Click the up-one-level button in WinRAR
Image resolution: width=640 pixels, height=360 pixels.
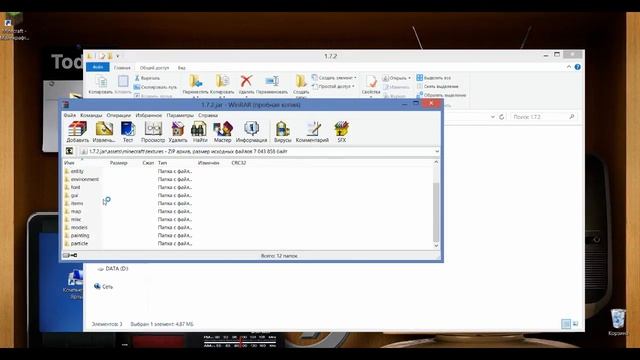point(69,151)
